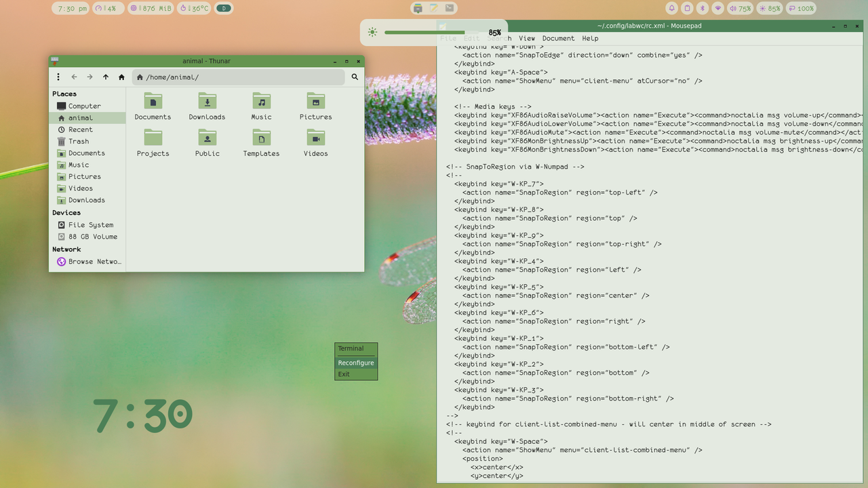The height and width of the screenshot is (488, 868).
Task: Go to home folder via Thunar toolbar
Action: 121,77
